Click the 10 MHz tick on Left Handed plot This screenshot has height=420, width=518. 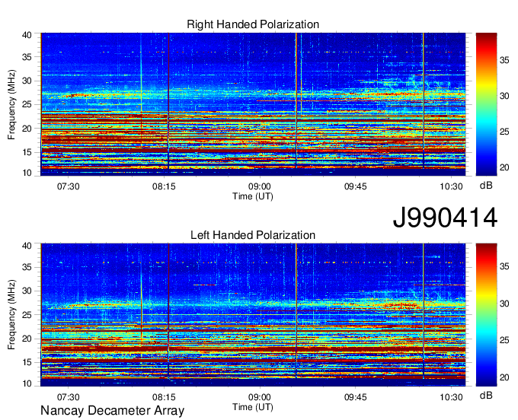point(27,383)
